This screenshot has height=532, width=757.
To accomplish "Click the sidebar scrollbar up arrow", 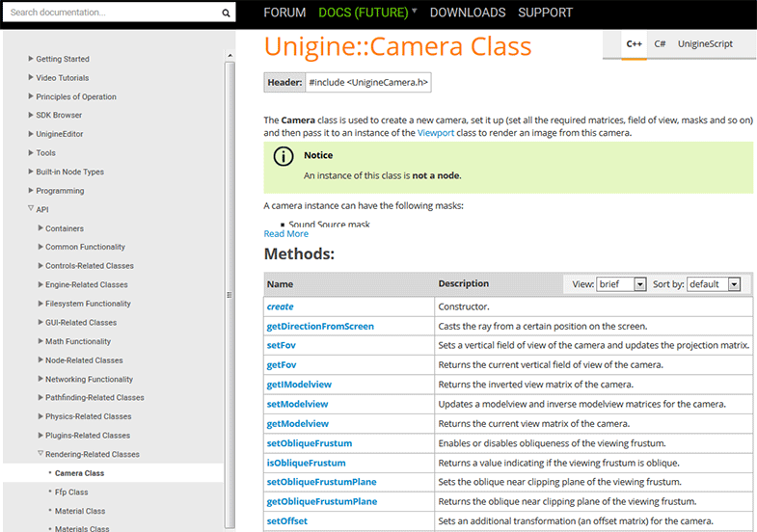I will click(x=230, y=56).
